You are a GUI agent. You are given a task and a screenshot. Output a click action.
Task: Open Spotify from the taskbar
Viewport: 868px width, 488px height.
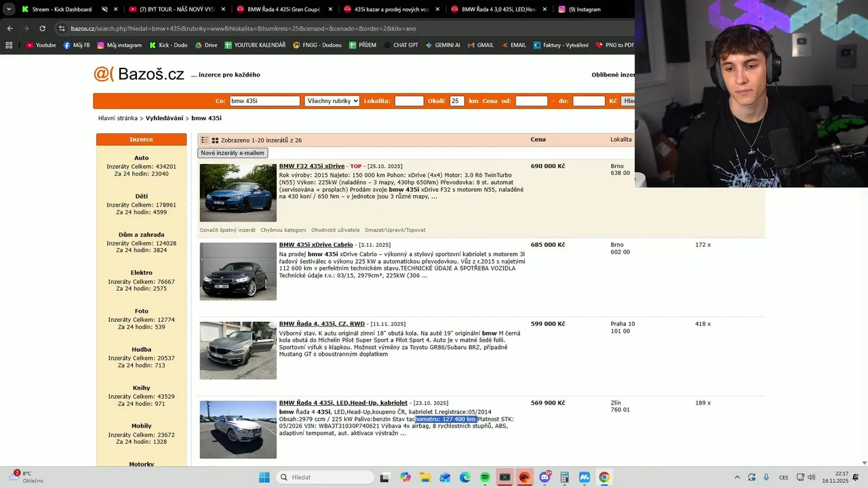tap(486, 477)
